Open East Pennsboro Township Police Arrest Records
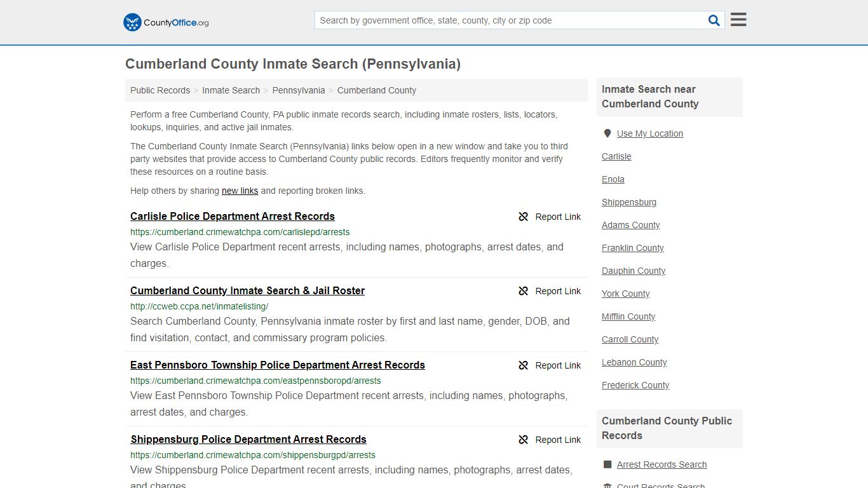The image size is (868, 488). pyautogui.click(x=278, y=365)
